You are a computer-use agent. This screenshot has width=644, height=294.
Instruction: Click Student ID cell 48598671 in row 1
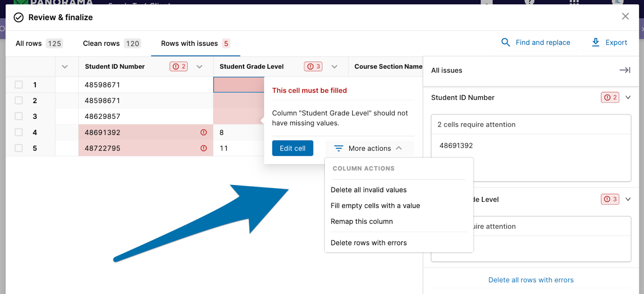[146, 85]
